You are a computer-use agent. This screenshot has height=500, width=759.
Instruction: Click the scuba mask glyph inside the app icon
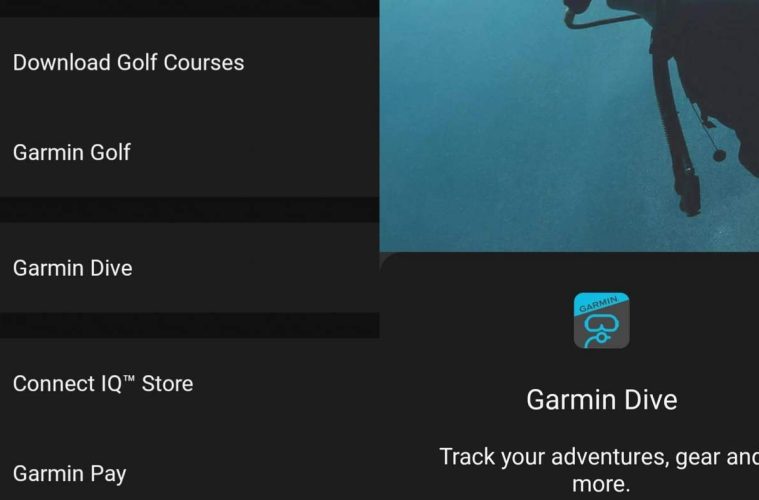pos(601,330)
